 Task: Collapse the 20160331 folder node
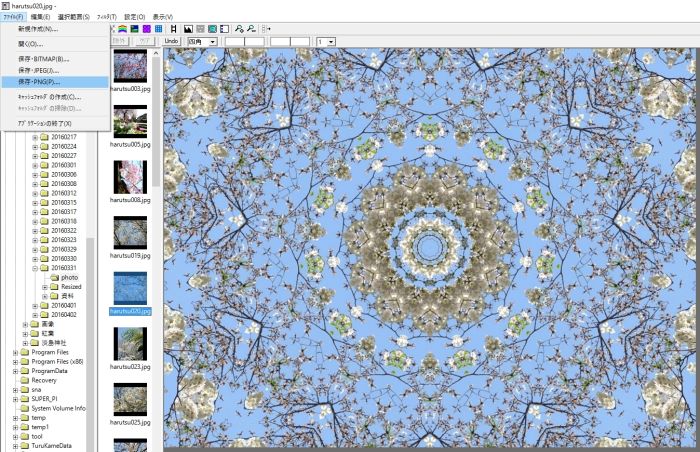tap(35, 268)
